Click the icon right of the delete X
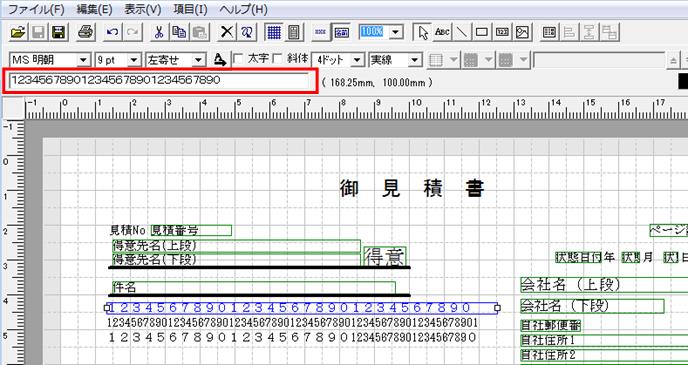Image resolution: width=688 pixels, height=365 pixels. click(x=247, y=32)
